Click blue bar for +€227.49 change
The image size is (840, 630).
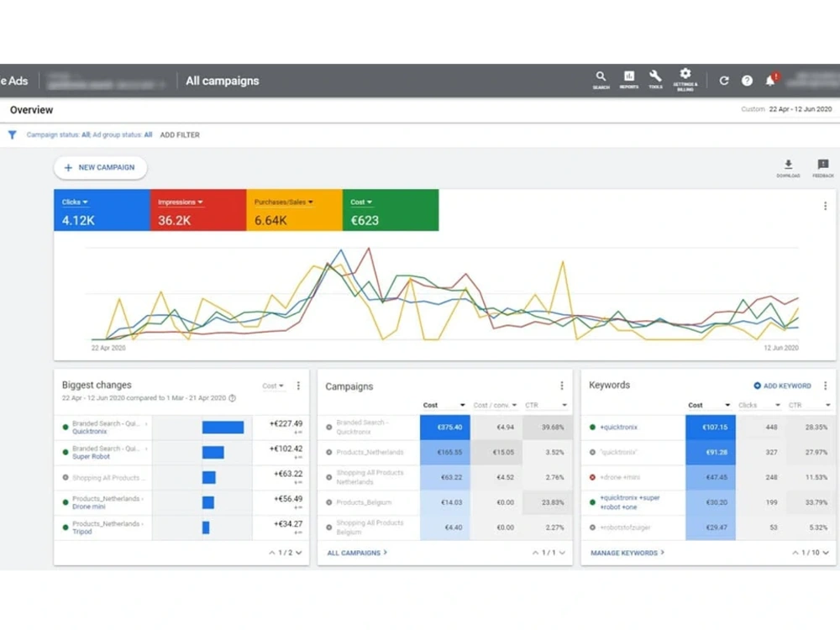click(223, 427)
